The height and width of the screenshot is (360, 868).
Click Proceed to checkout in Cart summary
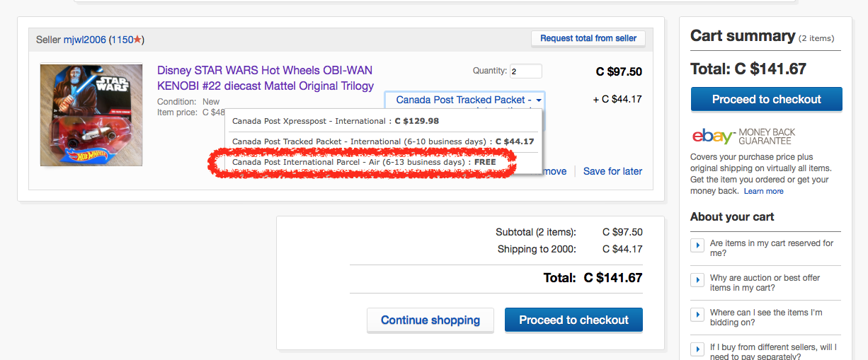click(x=766, y=100)
